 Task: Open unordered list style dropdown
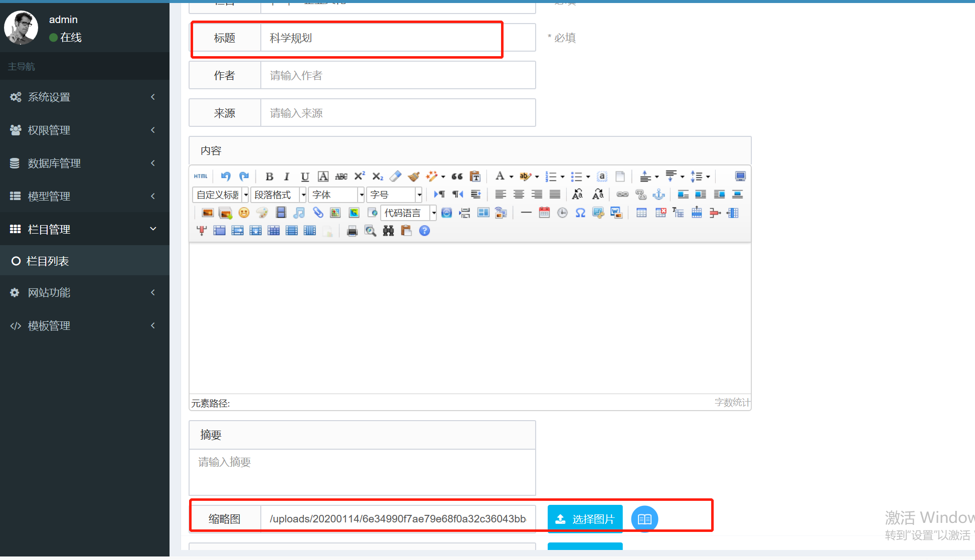(x=588, y=177)
